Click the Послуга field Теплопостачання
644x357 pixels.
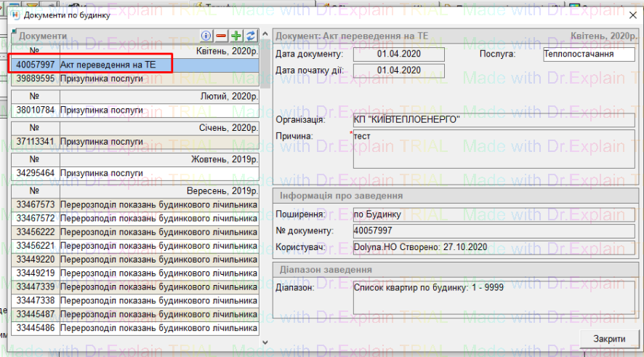(588, 55)
